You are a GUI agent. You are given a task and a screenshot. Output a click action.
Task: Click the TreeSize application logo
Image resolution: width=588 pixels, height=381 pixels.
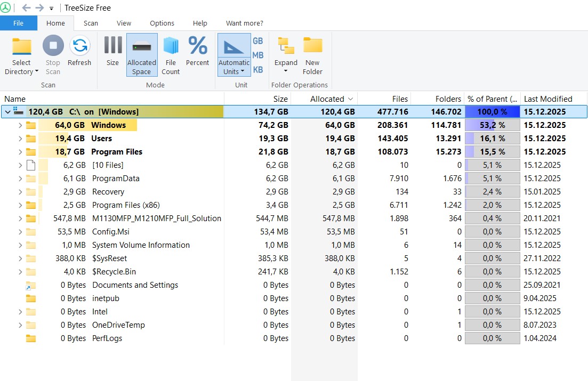click(x=5, y=7)
